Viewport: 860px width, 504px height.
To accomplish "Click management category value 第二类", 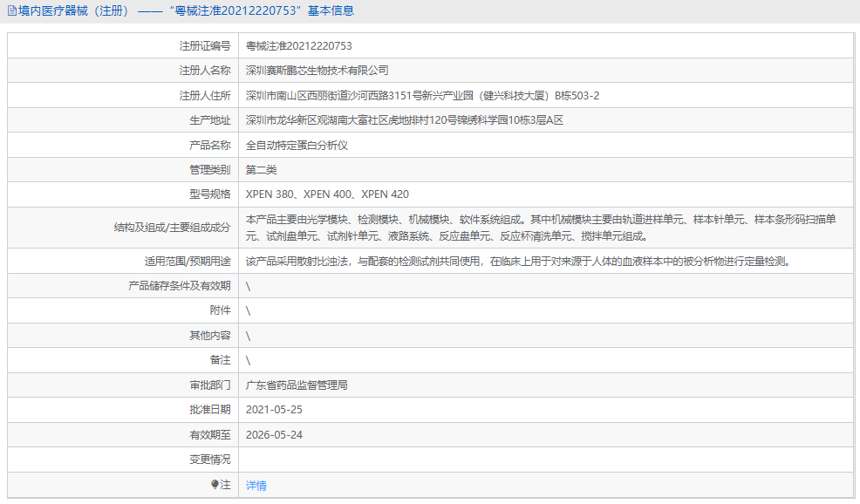I will click(x=261, y=169).
